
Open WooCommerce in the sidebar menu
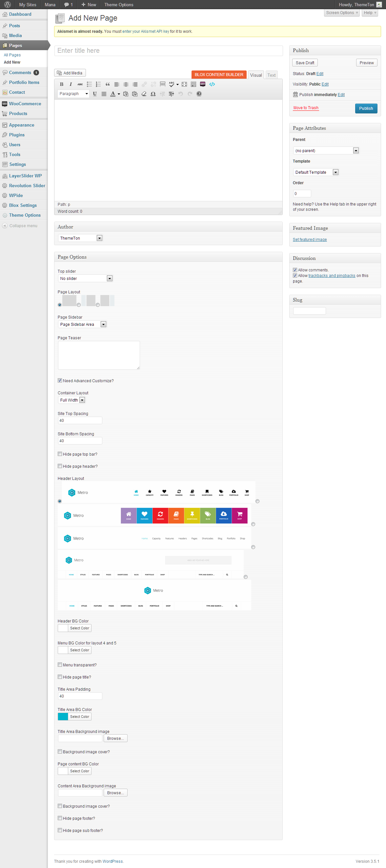(x=25, y=104)
